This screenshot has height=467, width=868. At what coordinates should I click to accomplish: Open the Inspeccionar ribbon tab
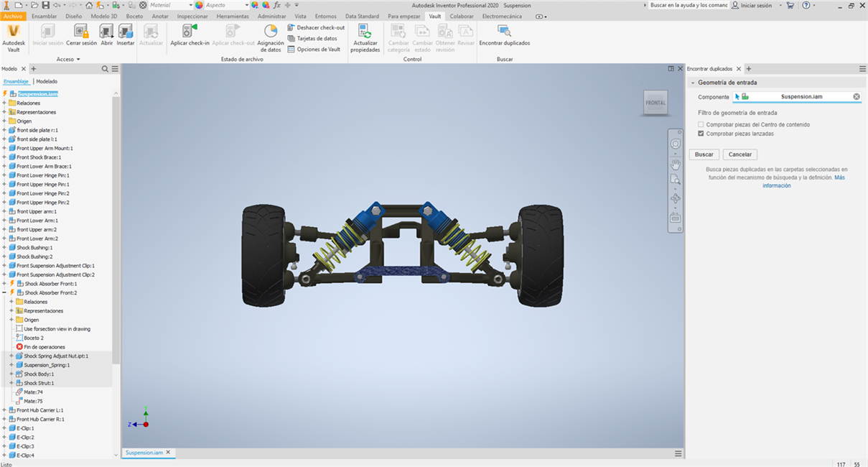click(x=192, y=16)
